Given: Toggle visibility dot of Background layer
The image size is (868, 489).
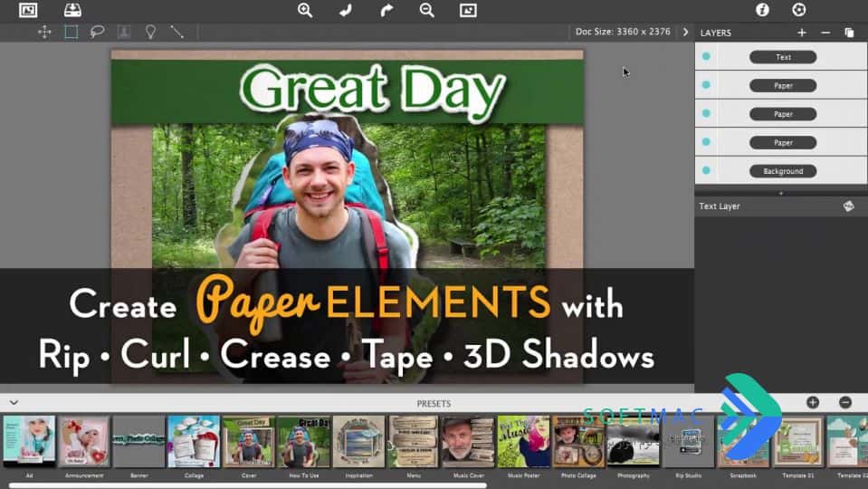Looking at the screenshot, I should click(x=706, y=170).
